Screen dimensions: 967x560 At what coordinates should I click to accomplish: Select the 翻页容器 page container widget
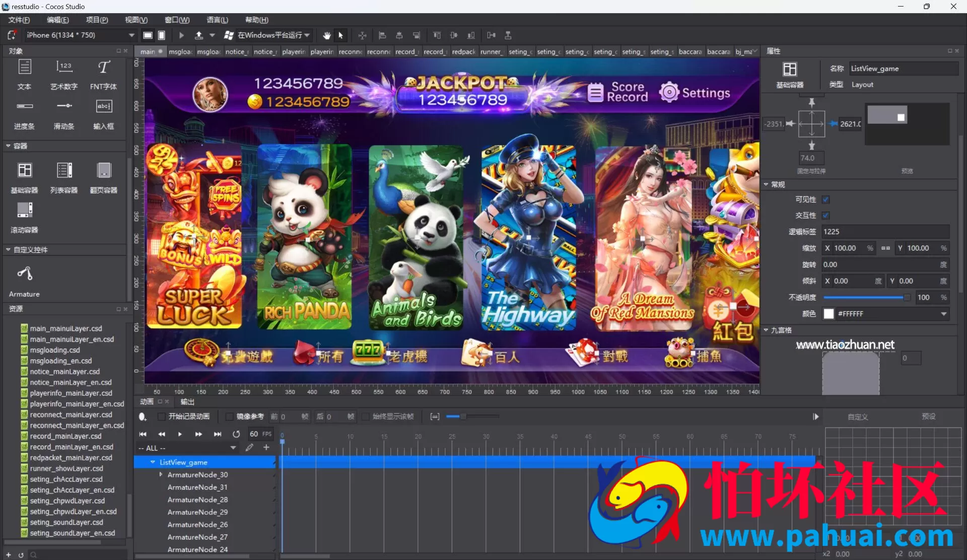tap(103, 178)
